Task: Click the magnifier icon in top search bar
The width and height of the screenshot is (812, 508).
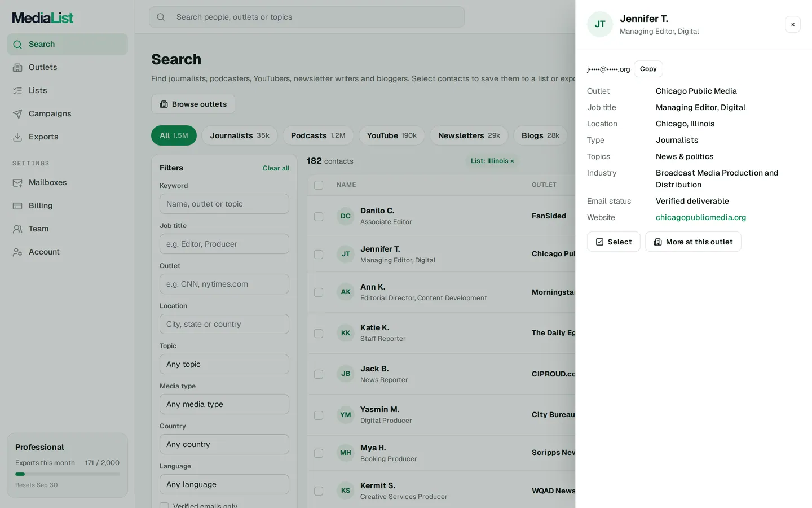Action: [x=161, y=17]
